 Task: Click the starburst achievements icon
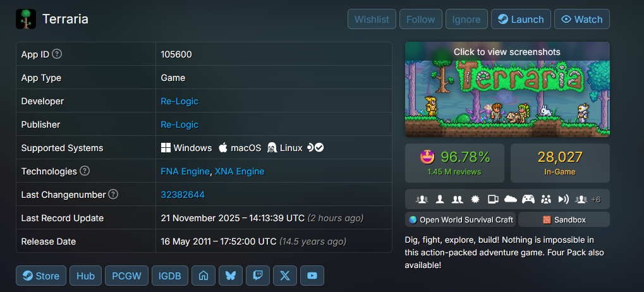coord(476,199)
